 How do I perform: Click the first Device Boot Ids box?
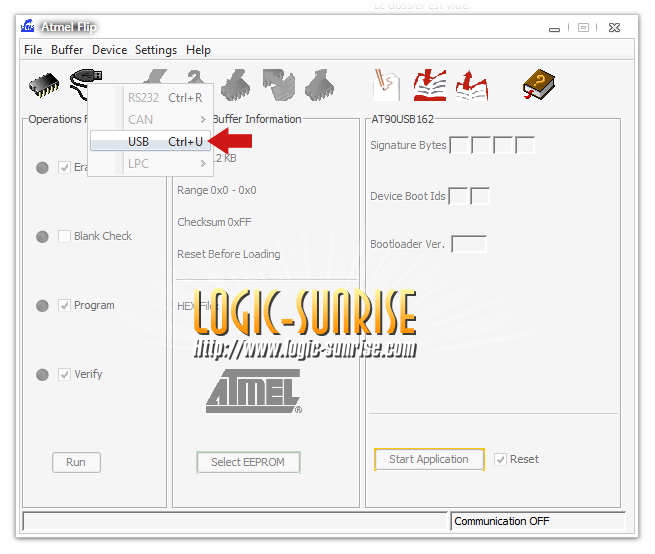point(458,196)
